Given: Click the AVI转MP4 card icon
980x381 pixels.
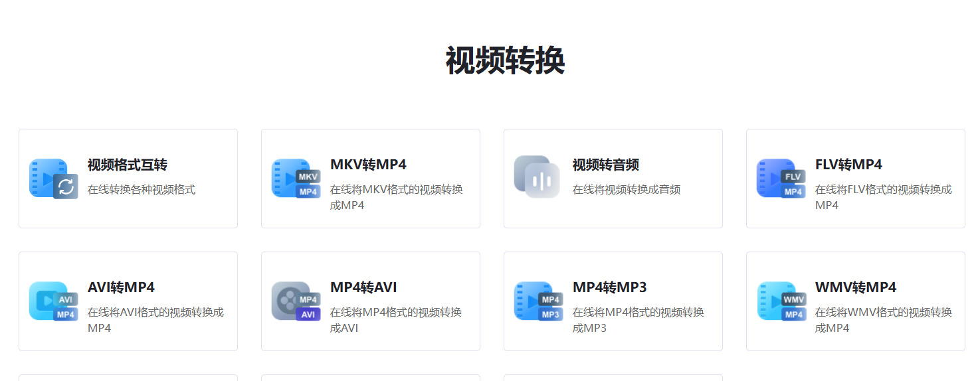Looking at the screenshot, I should point(54,301).
